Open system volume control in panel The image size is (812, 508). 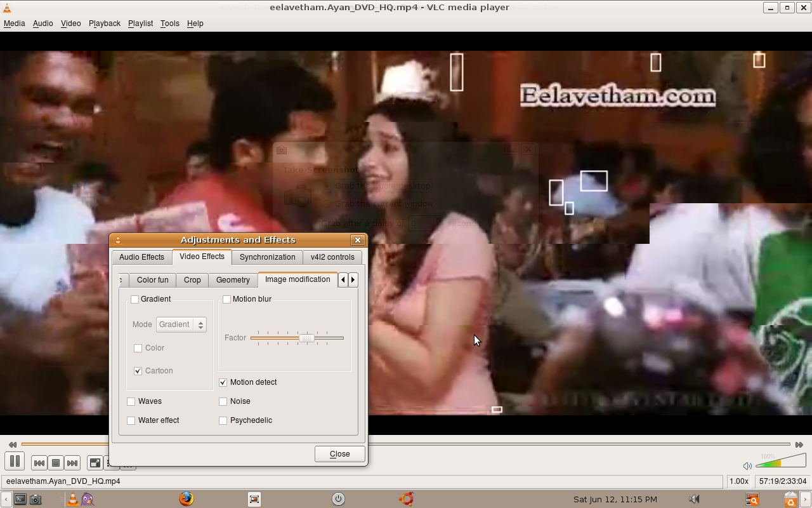pos(694,499)
